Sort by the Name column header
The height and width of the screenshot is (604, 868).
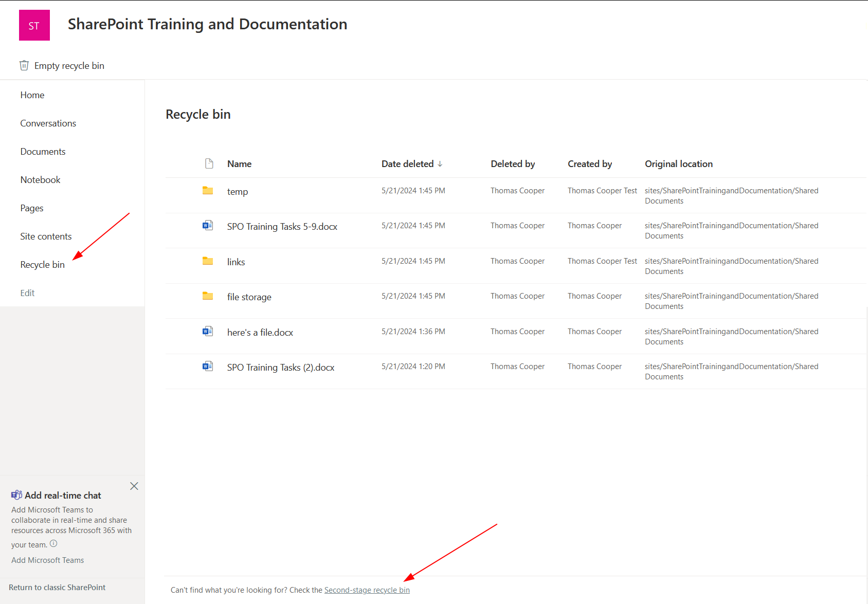[x=240, y=164]
